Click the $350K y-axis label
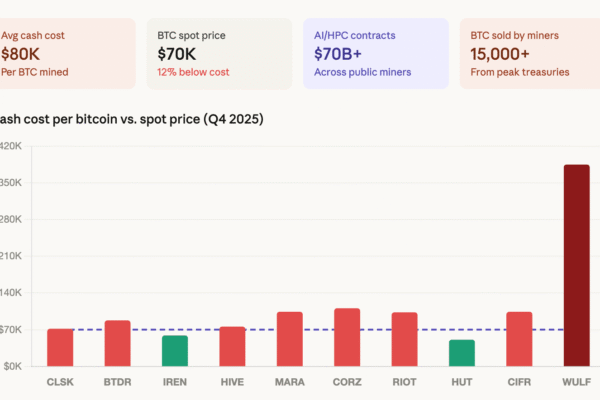600x400 pixels. (x=11, y=183)
